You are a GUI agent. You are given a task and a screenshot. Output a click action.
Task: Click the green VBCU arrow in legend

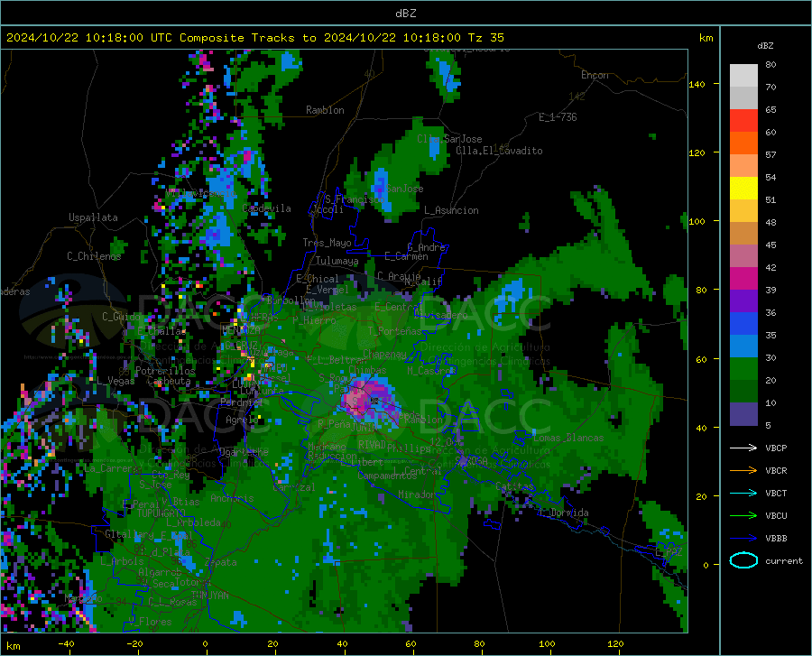pyautogui.click(x=743, y=515)
